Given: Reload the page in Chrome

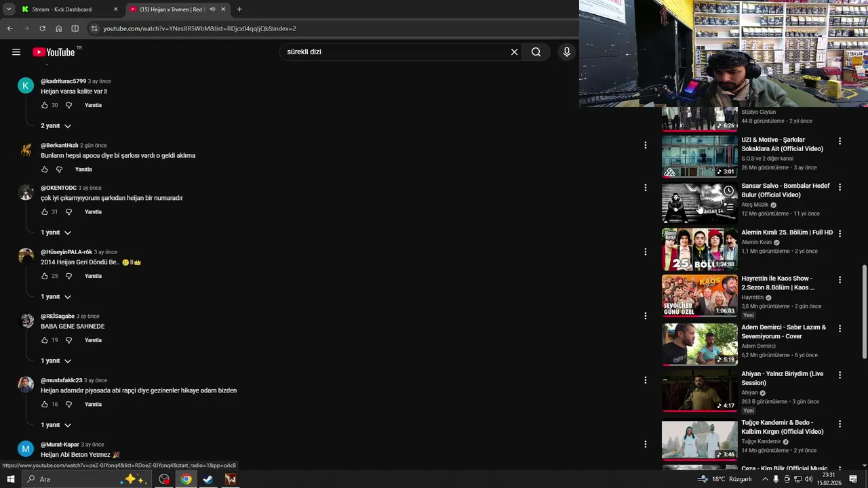Looking at the screenshot, I should [42, 28].
